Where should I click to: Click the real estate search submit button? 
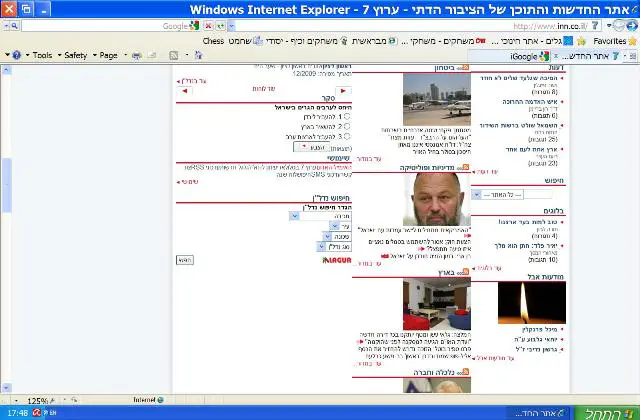click(x=185, y=260)
